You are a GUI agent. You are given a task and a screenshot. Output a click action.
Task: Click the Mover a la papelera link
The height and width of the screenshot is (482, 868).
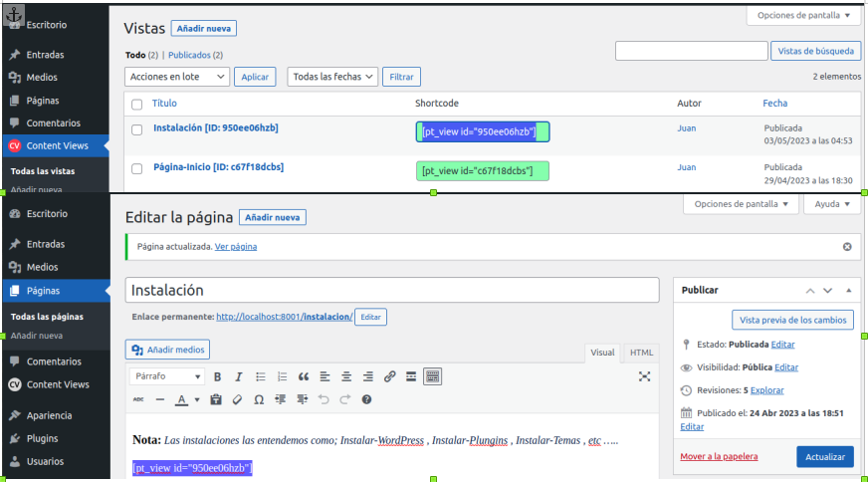coord(719,457)
